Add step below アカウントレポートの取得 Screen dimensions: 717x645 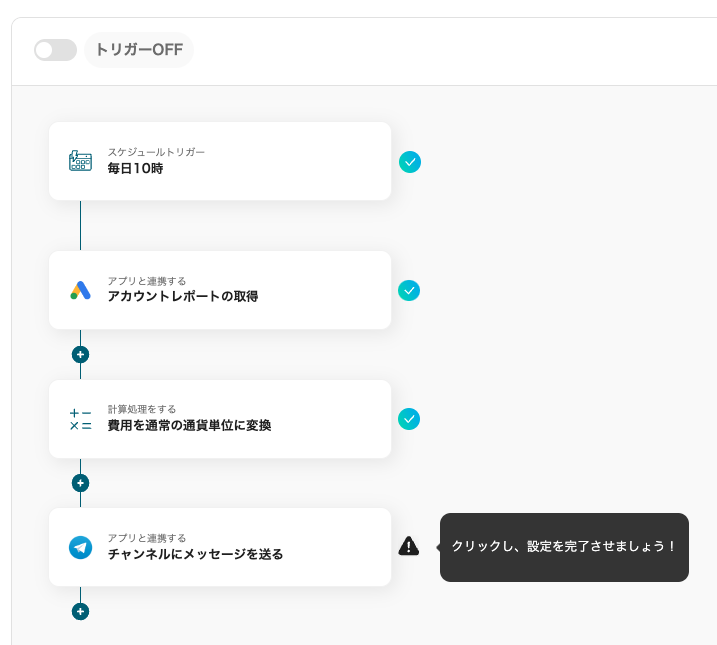(80, 354)
